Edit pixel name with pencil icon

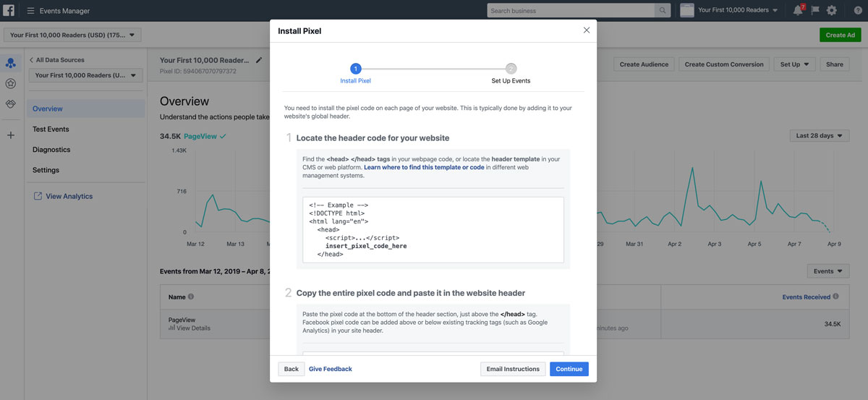259,61
